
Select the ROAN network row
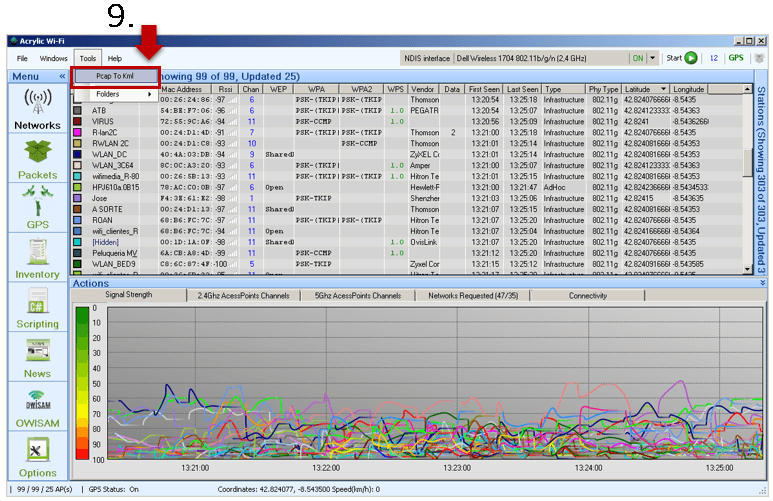407,220
